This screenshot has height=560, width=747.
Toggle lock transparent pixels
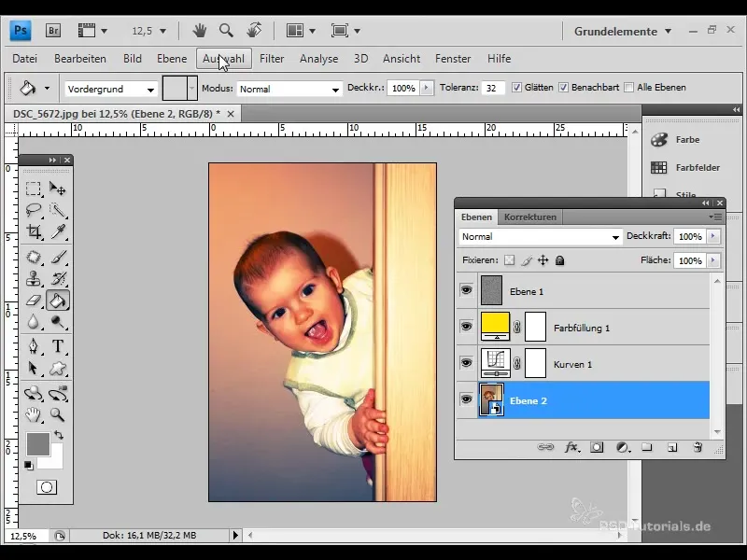pyautogui.click(x=509, y=260)
